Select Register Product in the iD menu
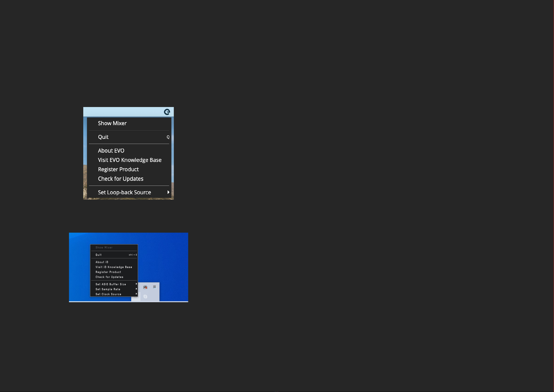Screen dimensions: 554x392 pos(114,272)
